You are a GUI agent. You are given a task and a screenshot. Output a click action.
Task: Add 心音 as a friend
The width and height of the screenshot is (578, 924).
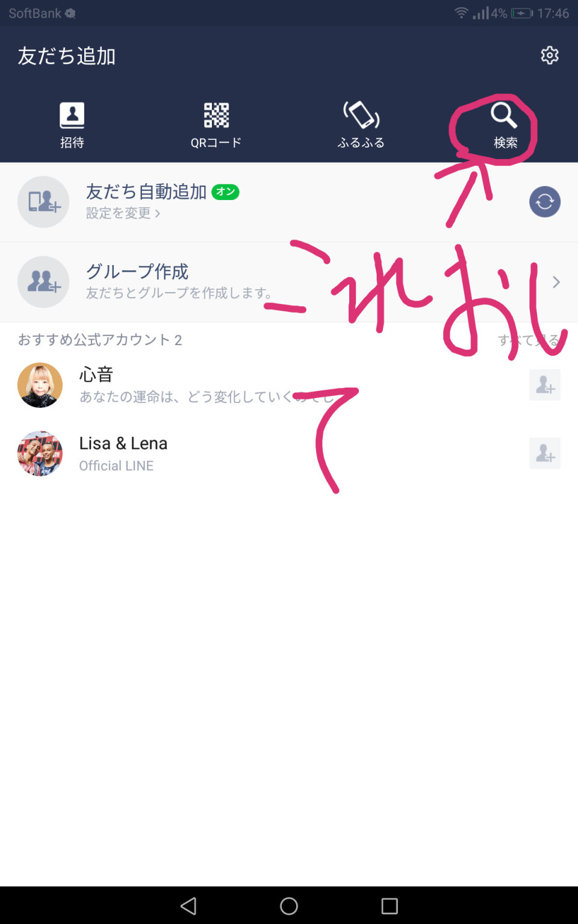pyautogui.click(x=545, y=385)
